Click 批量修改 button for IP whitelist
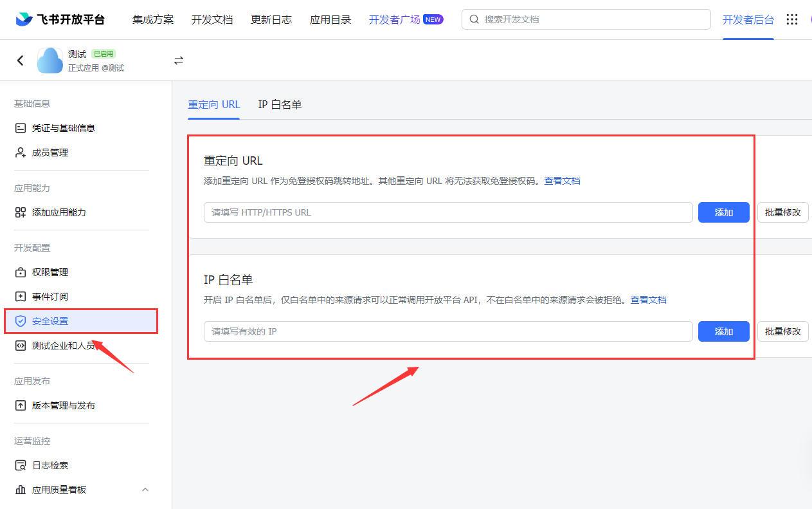The width and height of the screenshot is (812, 509). point(782,331)
